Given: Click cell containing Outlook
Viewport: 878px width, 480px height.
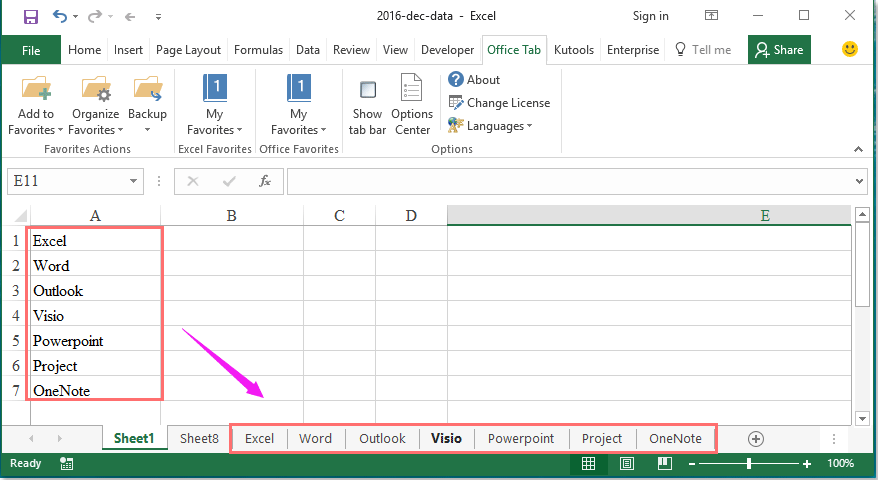Looking at the screenshot, I should (96, 291).
